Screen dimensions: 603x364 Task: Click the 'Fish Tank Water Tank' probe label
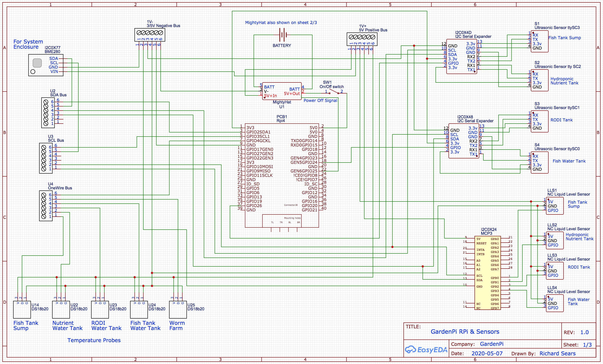pos(145,325)
